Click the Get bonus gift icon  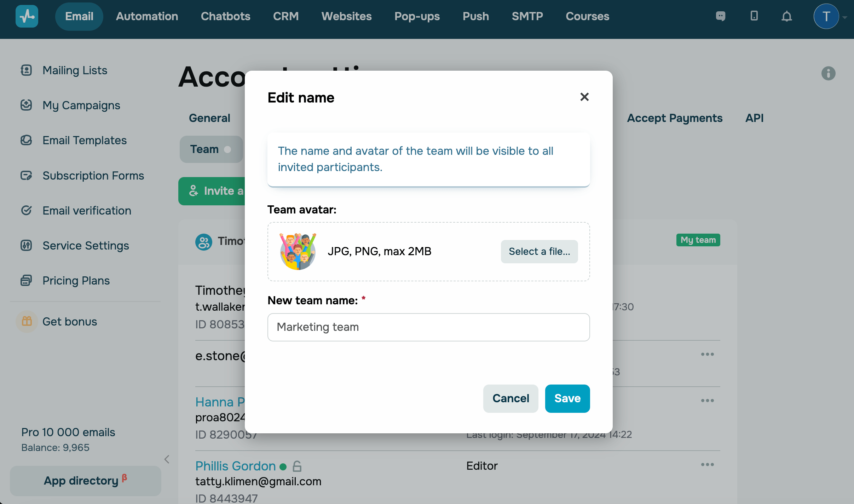[27, 321]
